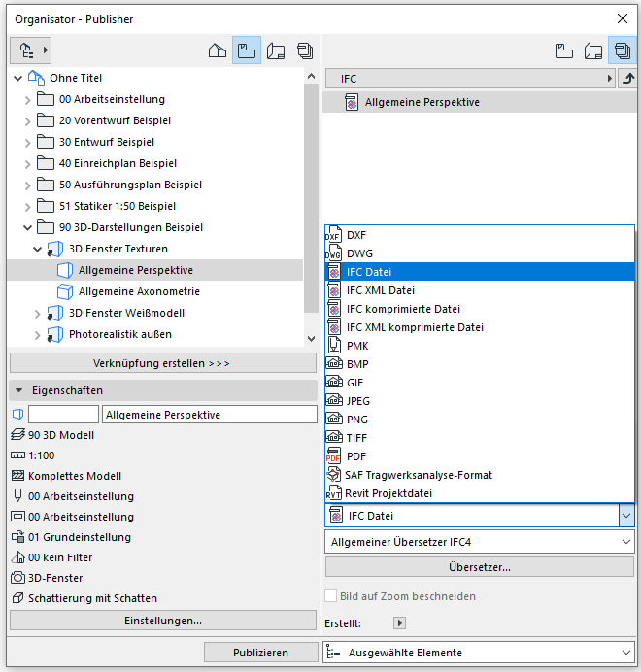Open Einstellungen button
The height and width of the screenshot is (672, 641).
pos(163,621)
